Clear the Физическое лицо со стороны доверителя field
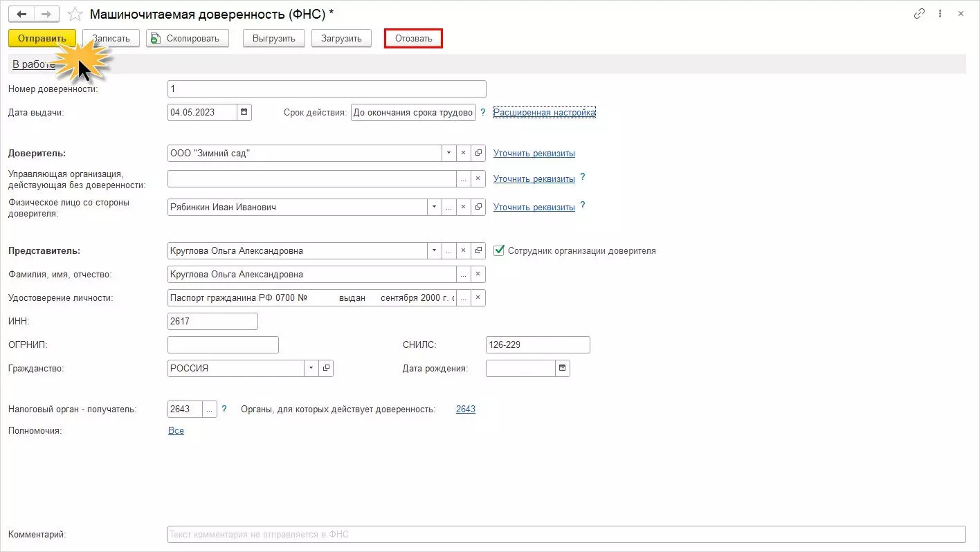Viewport: 980px width, 552px height. point(464,207)
